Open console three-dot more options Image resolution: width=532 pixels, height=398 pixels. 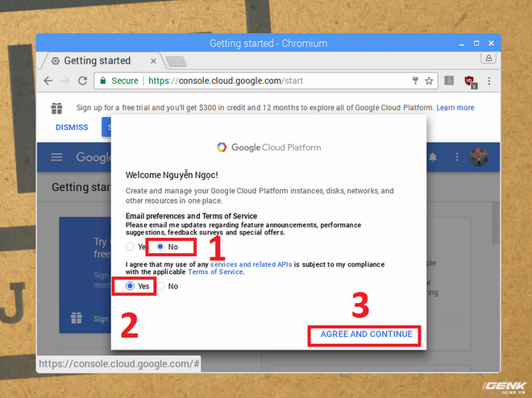457,157
